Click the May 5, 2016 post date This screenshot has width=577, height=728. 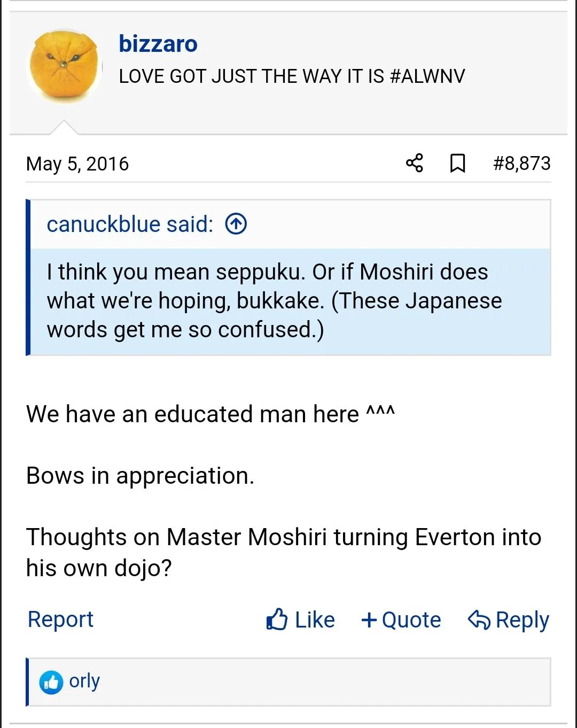tap(77, 164)
